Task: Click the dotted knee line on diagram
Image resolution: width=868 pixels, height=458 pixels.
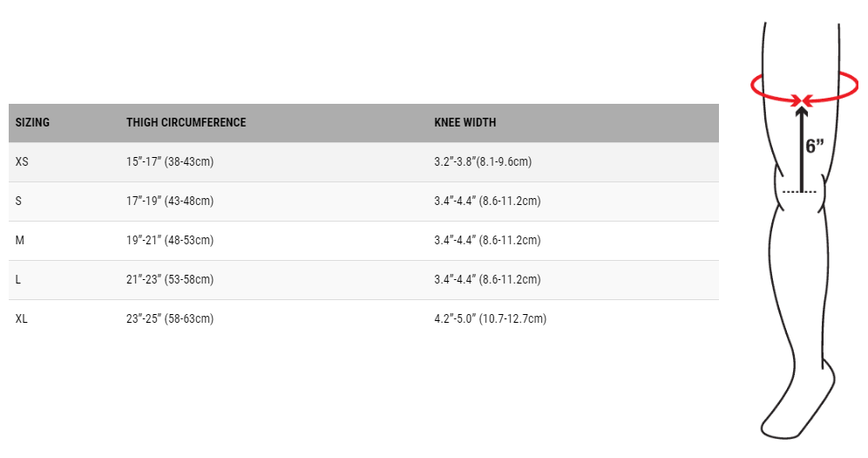Action: [x=800, y=191]
